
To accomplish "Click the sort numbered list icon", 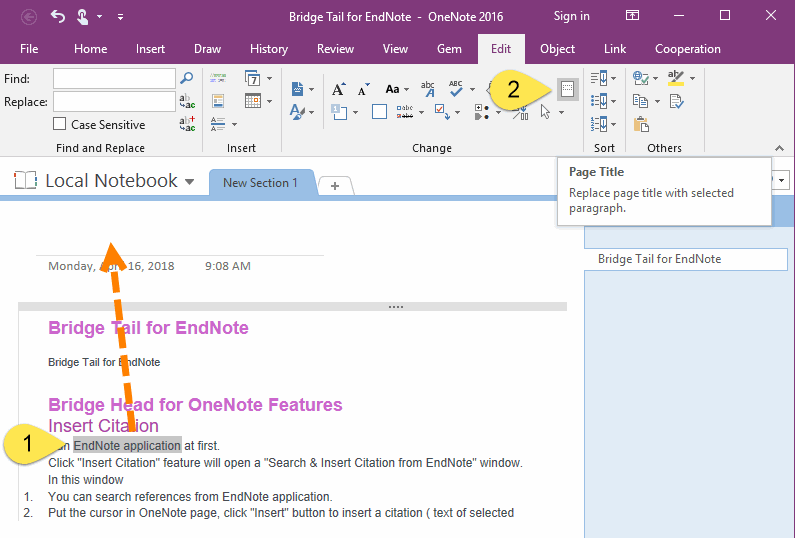I will coord(599,124).
